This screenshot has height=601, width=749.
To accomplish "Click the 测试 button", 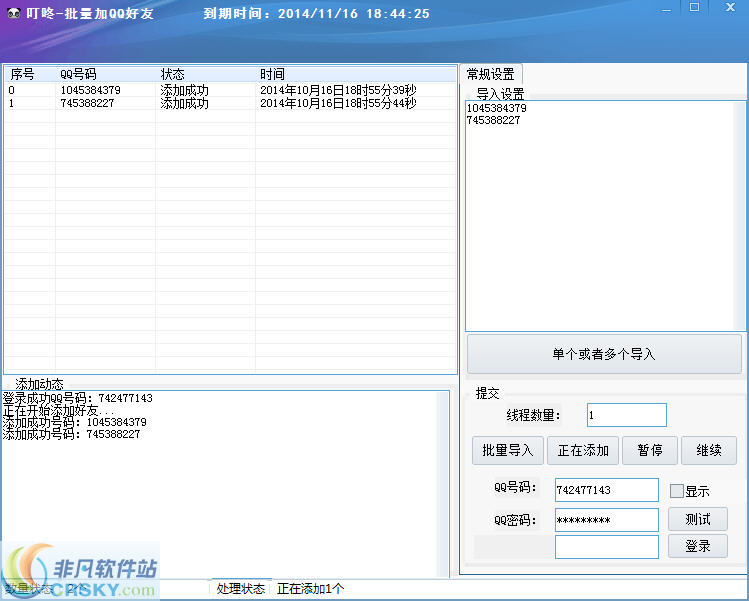I will pos(697,519).
